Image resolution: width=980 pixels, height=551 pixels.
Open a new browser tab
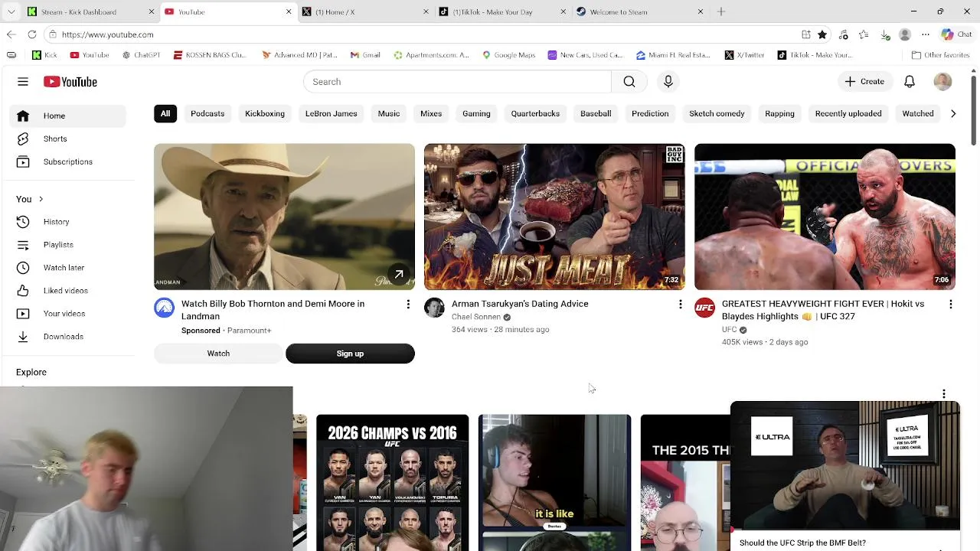(x=720, y=11)
